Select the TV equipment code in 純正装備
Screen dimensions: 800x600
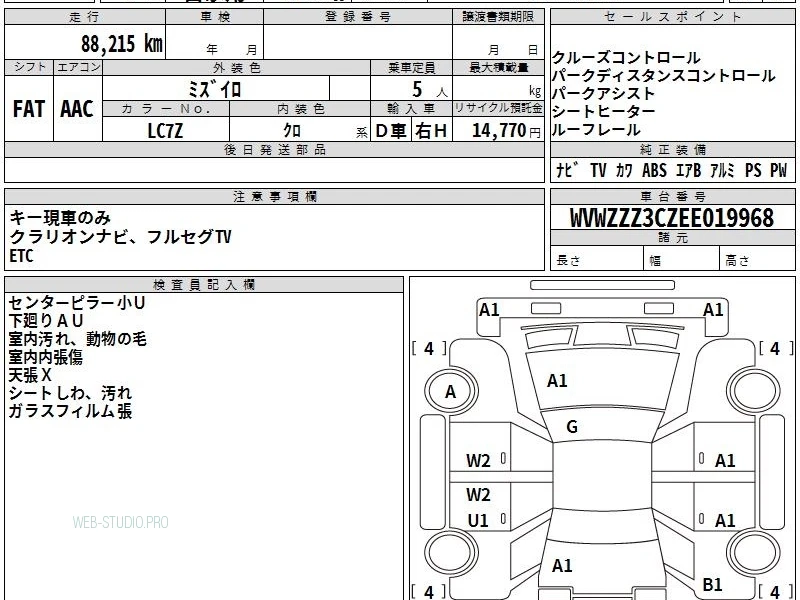tap(598, 170)
